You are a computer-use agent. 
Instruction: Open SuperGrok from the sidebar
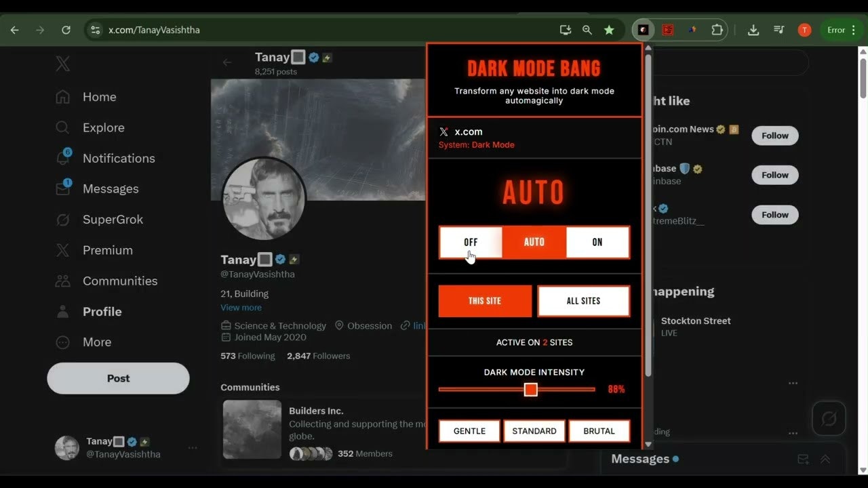point(112,219)
